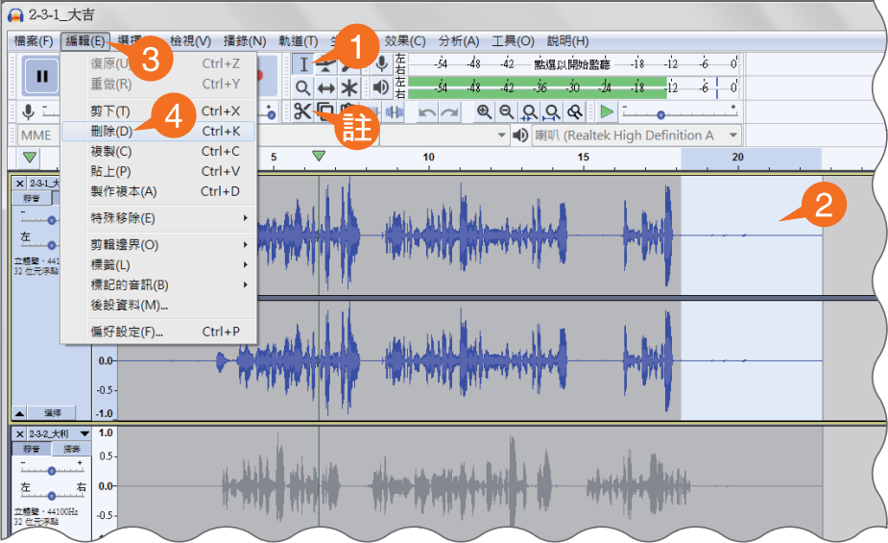888x543 pixels.
Task: Click the 選擇 button below first track
Action: [x=52, y=413]
